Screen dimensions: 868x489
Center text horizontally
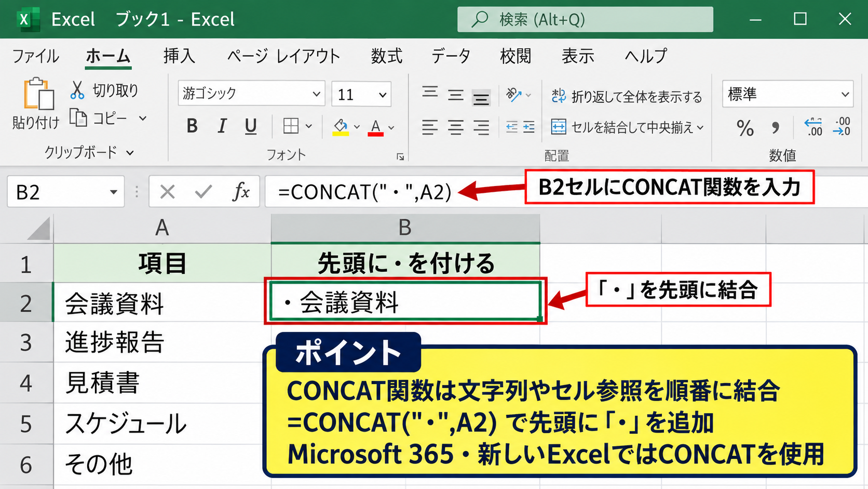pos(456,127)
